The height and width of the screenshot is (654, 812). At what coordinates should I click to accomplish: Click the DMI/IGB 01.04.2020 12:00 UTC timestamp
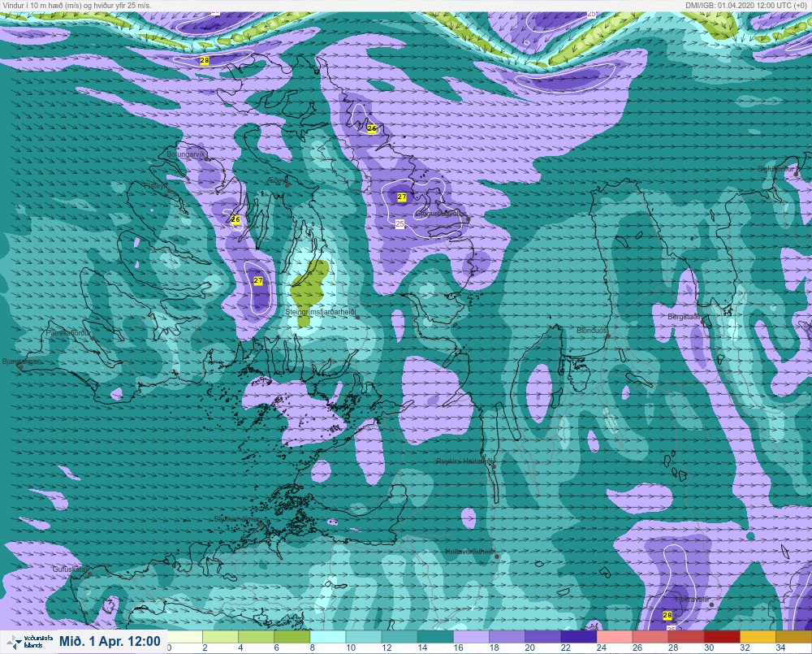coord(749,5)
